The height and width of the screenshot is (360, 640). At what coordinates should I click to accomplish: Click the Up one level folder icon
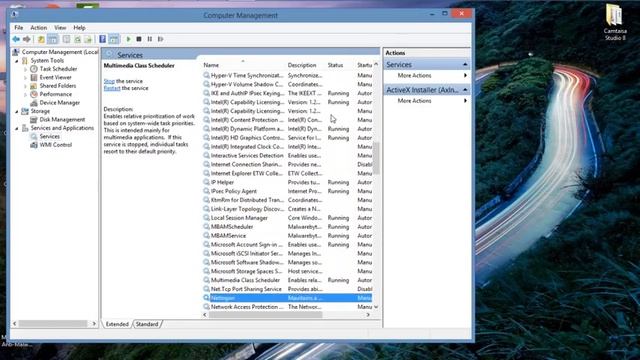click(x=41, y=39)
